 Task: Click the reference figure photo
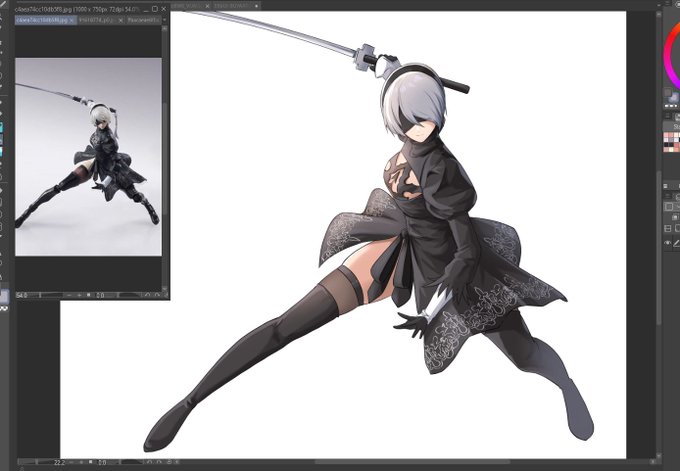click(x=88, y=157)
